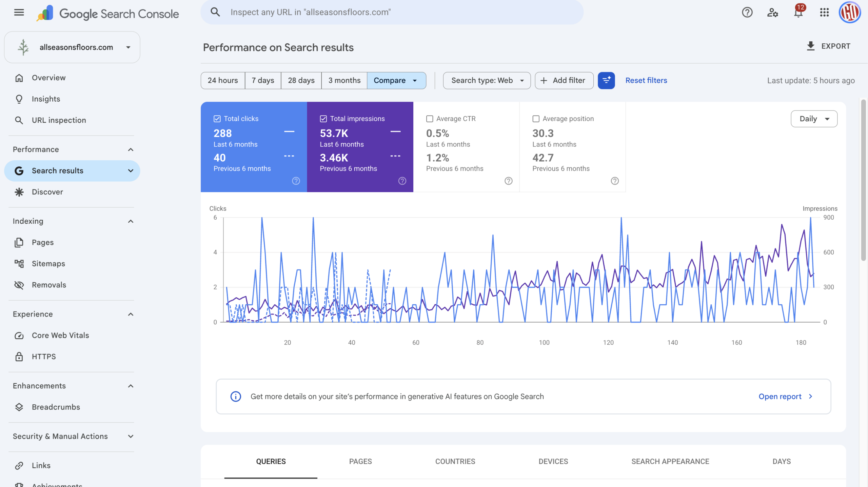Image resolution: width=868 pixels, height=487 pixels.
Task: Open help tooltip on Total impressions card
Action: [x=402, y=181]
